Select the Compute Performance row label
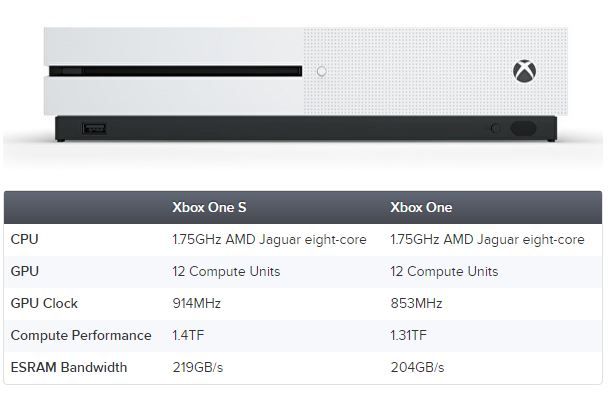 (x=81, y=335)
